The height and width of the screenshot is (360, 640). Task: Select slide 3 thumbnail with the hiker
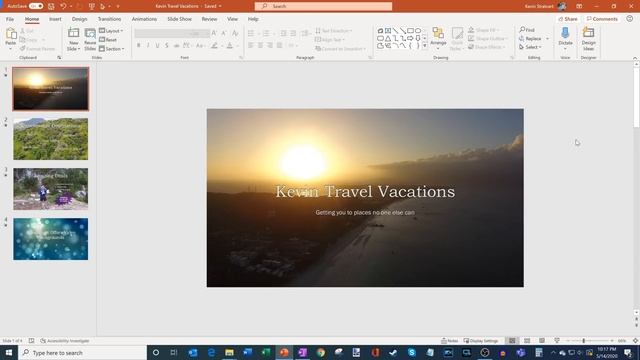(x=51, y=189)
